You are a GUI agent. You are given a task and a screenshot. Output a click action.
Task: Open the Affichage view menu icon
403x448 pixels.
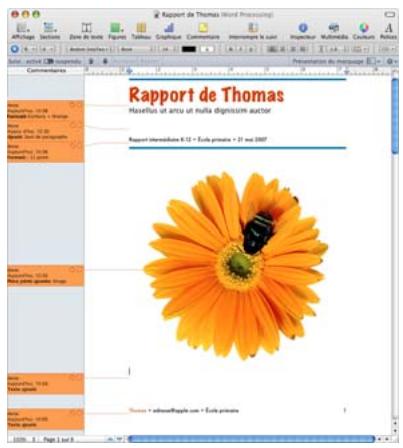[x=23, y=28]
